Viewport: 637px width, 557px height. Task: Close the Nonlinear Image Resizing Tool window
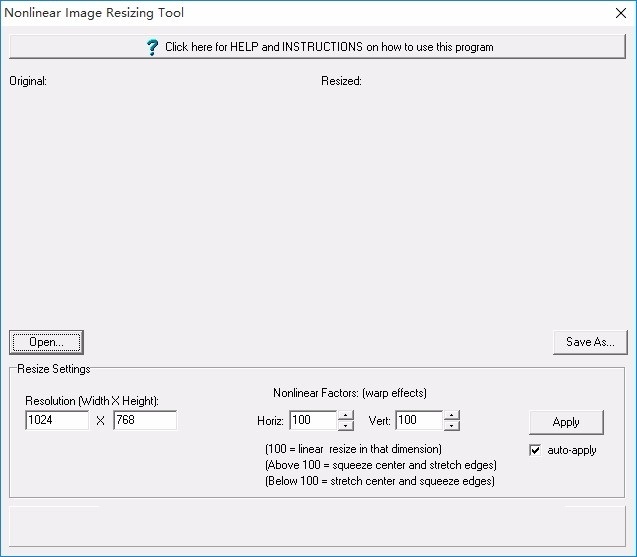[619, 13]
